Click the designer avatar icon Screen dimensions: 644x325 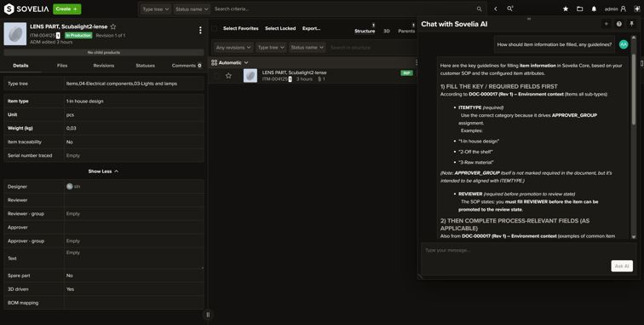tap(69, 186)
